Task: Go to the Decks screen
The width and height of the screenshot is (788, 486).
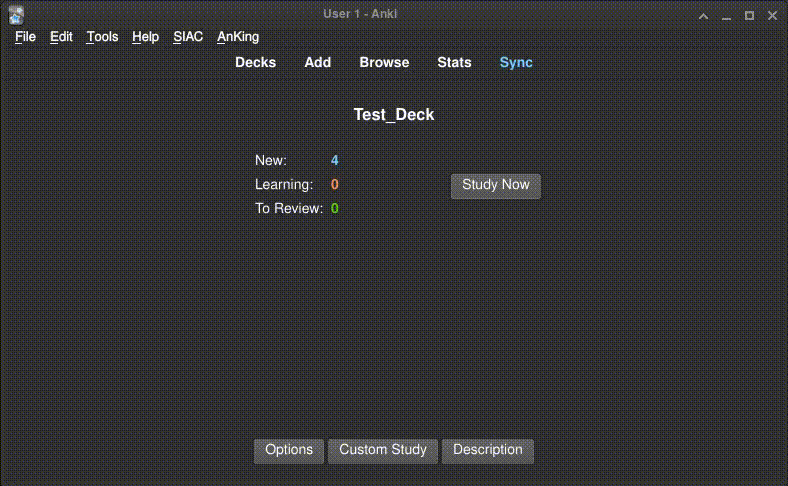Action: click(x=255, y=62)
